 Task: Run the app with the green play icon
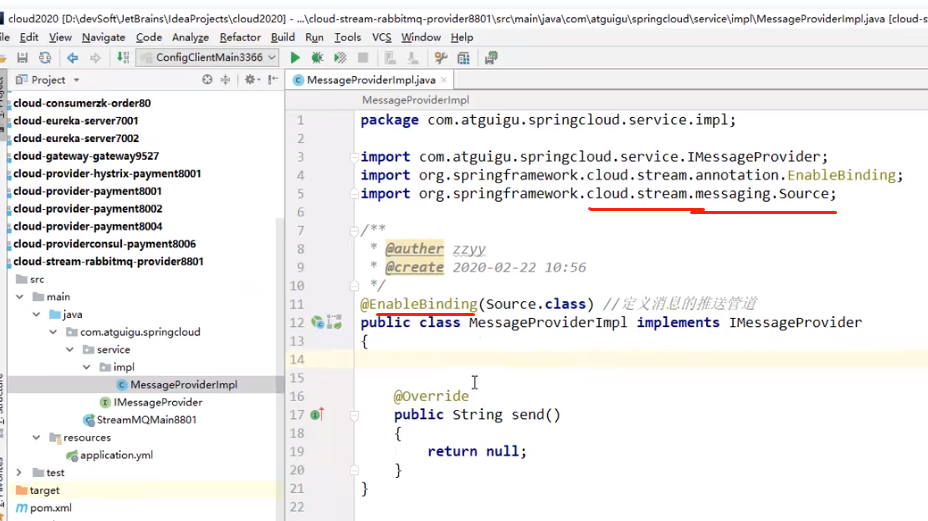[295, 57]
